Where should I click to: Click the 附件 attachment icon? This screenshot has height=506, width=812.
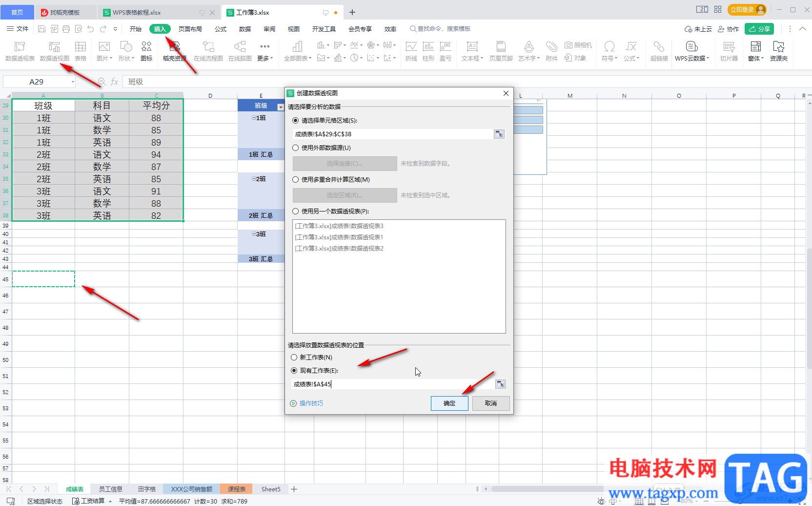click(552, 51)
